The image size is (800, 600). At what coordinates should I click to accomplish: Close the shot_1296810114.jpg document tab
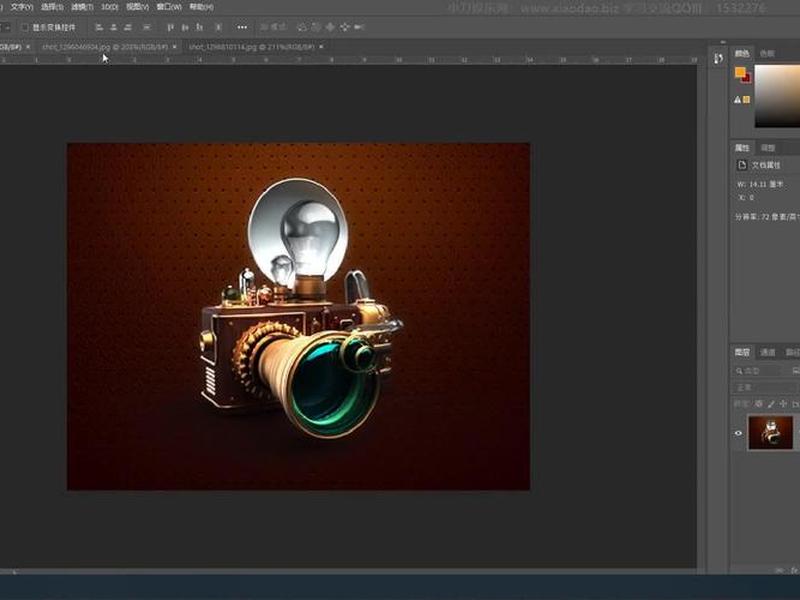click(x=321, y=47)
